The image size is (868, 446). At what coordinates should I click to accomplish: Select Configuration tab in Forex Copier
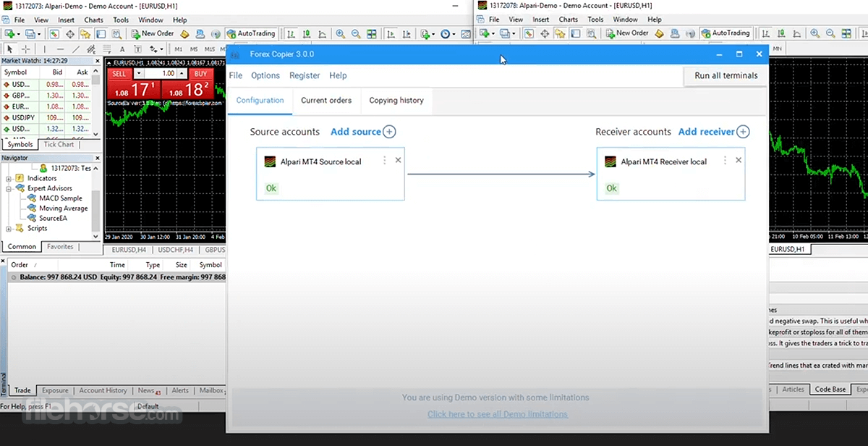click(260, 100)
